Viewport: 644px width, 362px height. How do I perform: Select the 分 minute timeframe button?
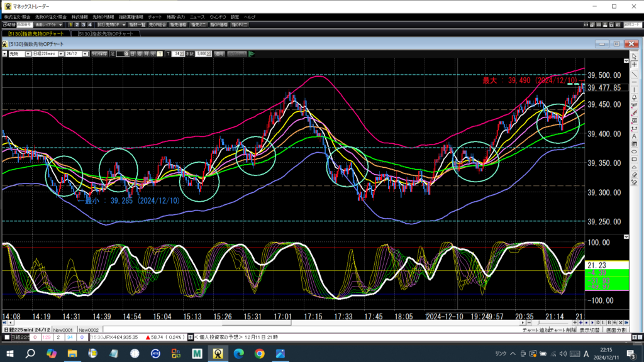(x=153, y=54)
